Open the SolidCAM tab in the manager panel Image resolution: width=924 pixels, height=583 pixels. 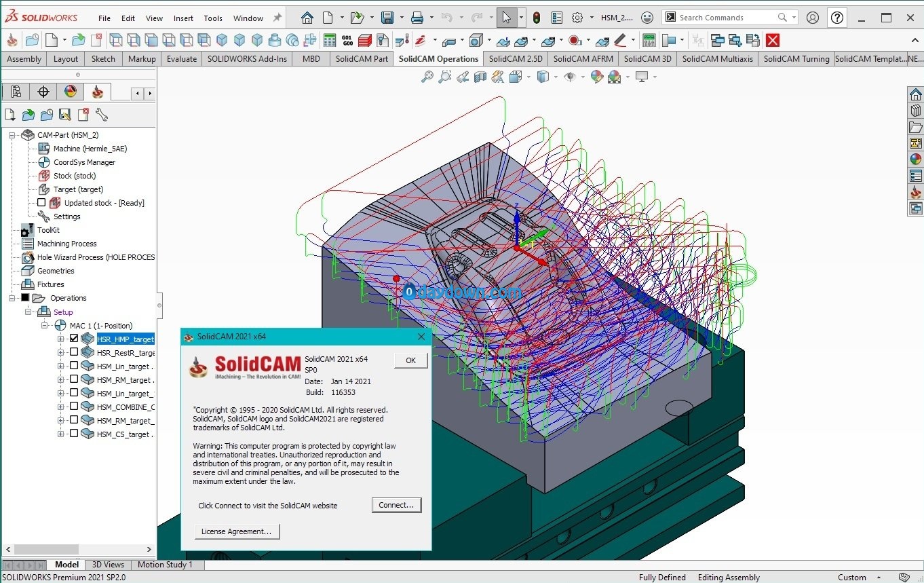(98, 92)
